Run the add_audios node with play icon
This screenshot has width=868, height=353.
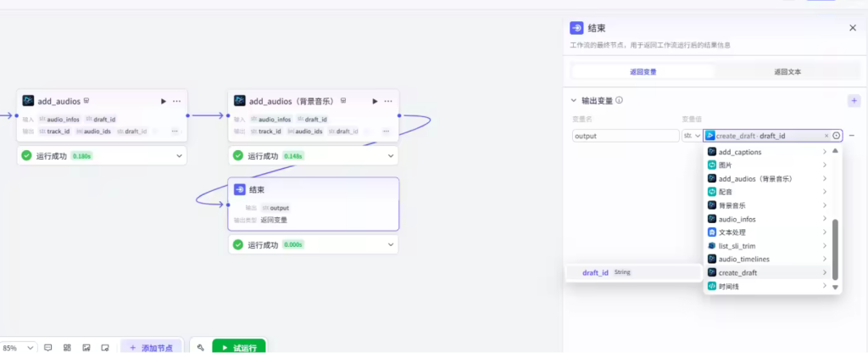163,101
